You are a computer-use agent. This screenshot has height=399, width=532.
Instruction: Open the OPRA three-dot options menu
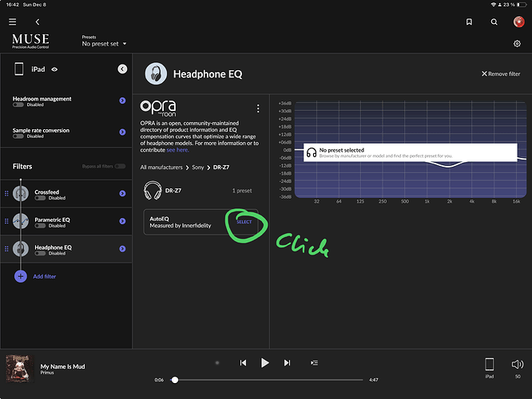pos(258,109)
